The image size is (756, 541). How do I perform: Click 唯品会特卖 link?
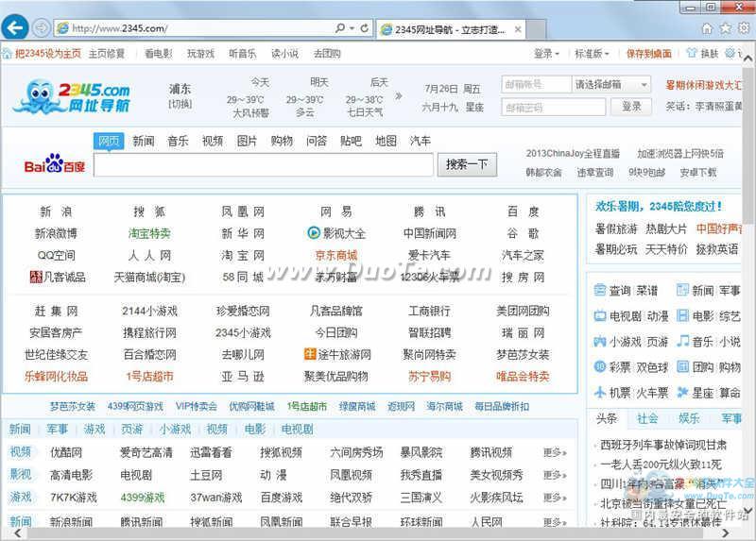pyautogui.click(x=523, y=376)
